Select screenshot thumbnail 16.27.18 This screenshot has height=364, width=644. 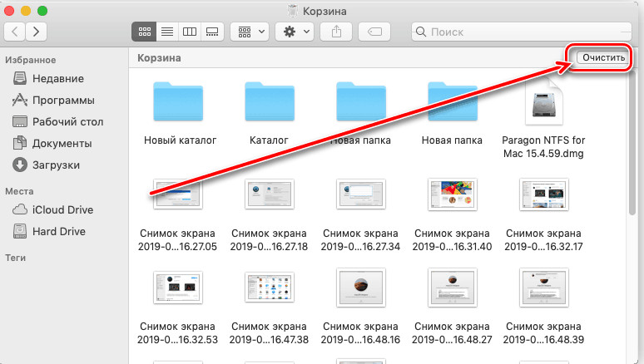click(x=270, y=194)
